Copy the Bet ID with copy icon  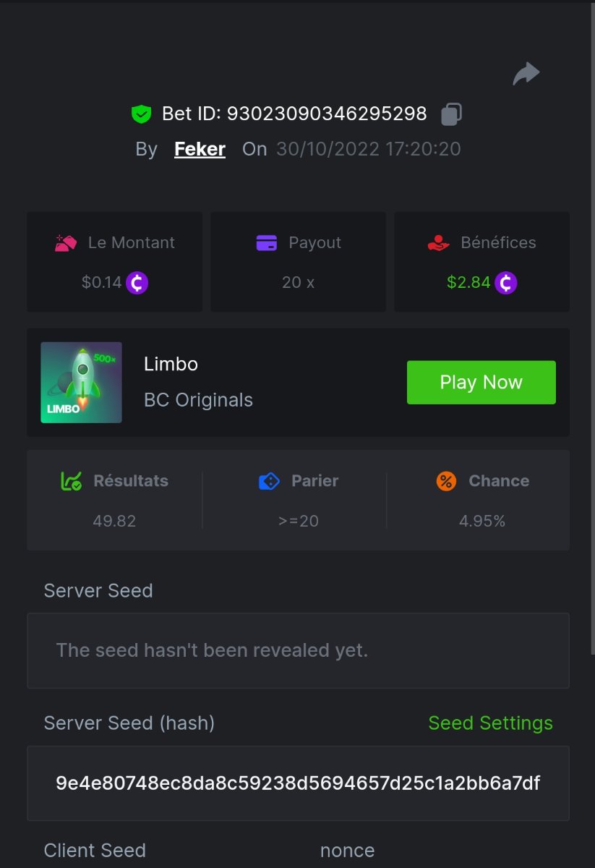coord(451,114)
